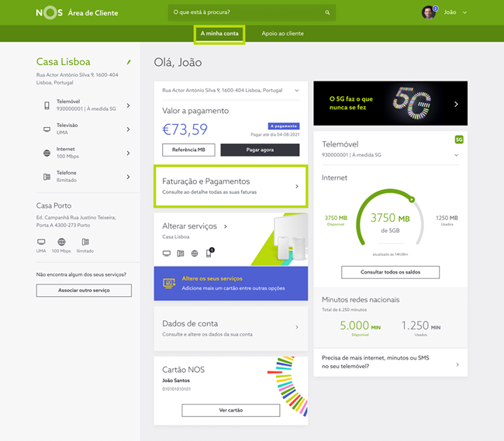This screenshot has height=441, width=504.
Task: Click the mobile icon with badge in Alterar serviços
Action: coord(209,253)
